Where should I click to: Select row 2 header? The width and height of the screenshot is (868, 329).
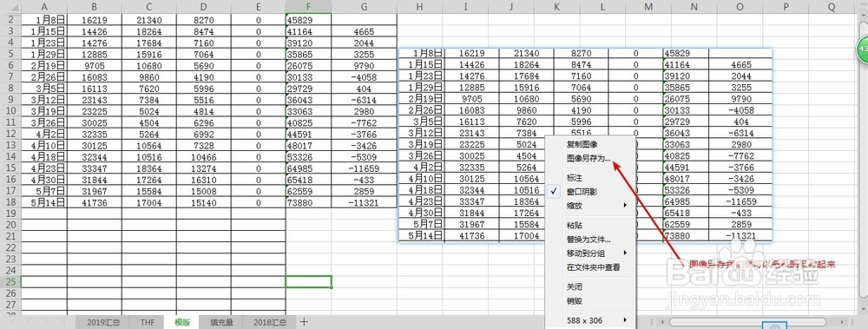coord(10,19)
